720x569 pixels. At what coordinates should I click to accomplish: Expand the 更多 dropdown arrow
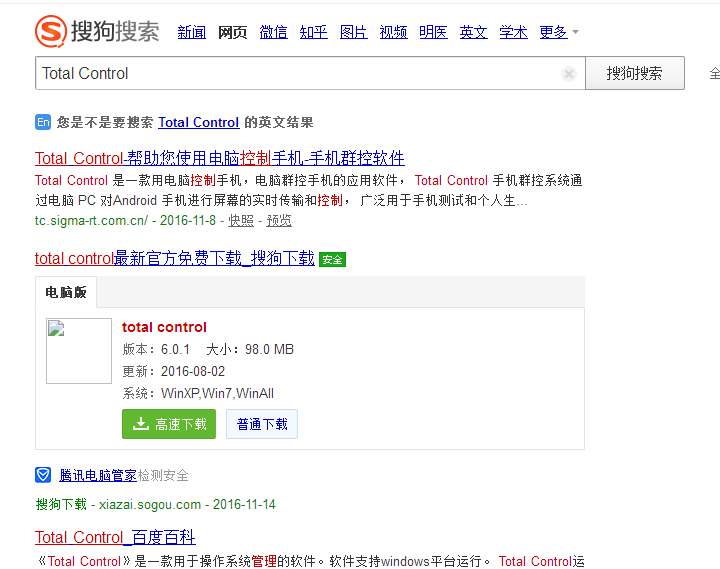[x=575, y=32]
